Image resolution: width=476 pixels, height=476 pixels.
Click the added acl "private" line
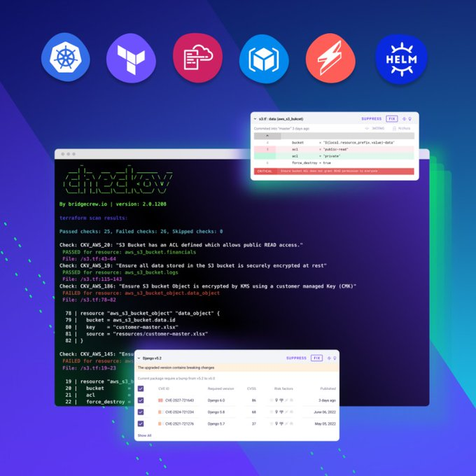point(334,156)
